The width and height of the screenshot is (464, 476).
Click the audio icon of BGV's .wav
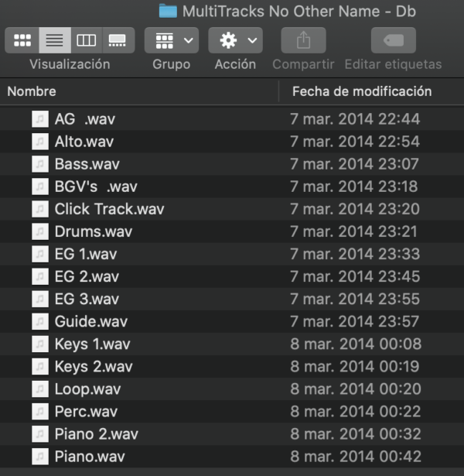pyautogui.click(x=40, y=187)
